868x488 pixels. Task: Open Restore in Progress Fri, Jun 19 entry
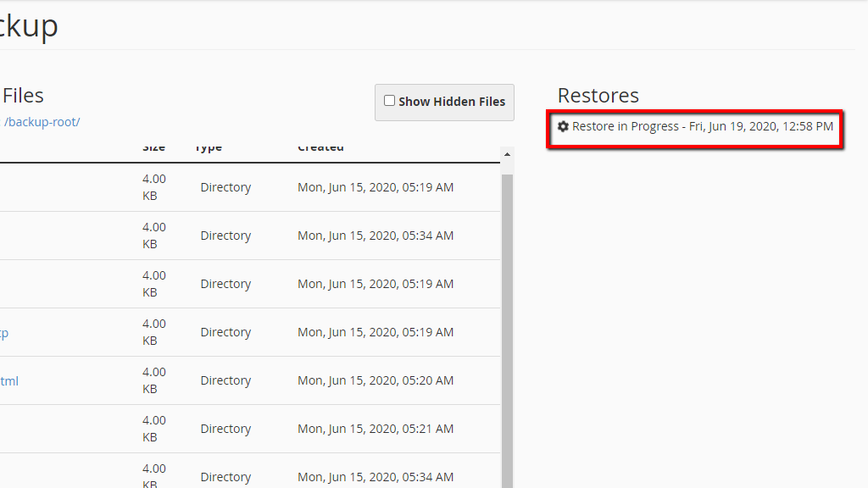tap(695, 127)
